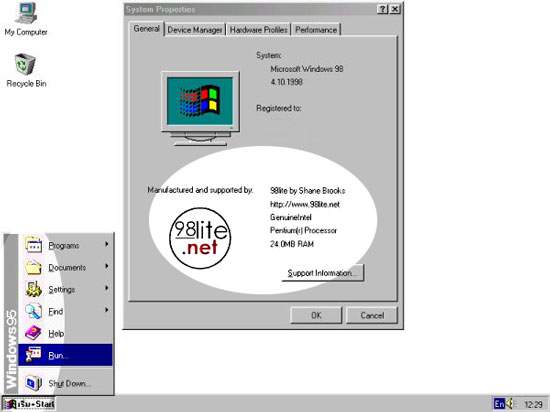Screen dimensions: 550x412
Task: Expand the Documents submenu arrow
Action: [107, 266]
